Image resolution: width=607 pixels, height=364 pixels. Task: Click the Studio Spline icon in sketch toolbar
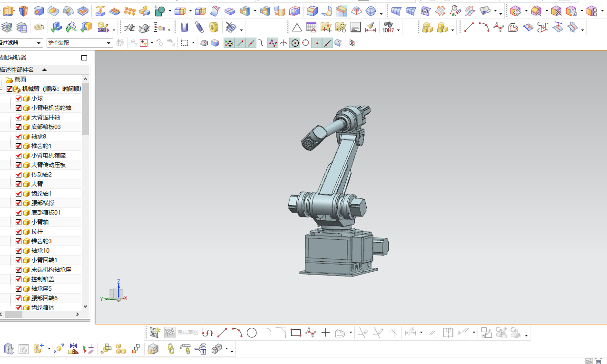(x=311, y=333)
